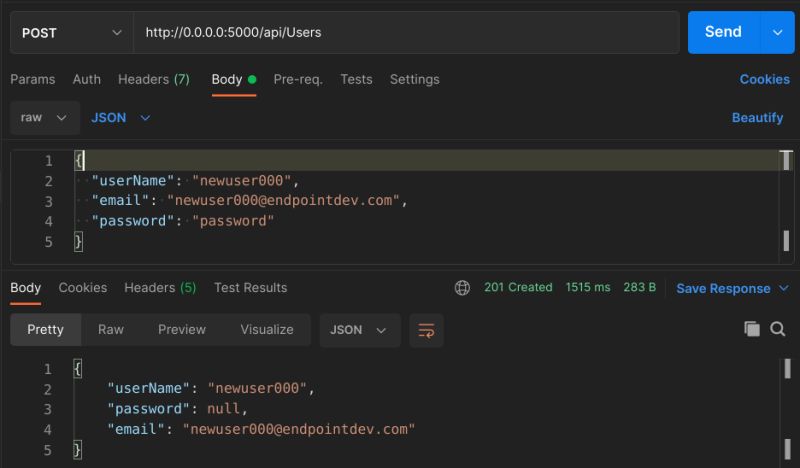This screenshot has width=800, height=468.
Task: Expand Send button options arrow
Action: point(778,32)
